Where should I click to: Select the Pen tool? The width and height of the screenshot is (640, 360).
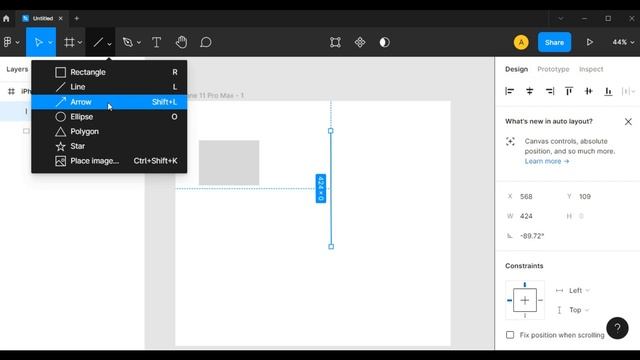point(128,42)
